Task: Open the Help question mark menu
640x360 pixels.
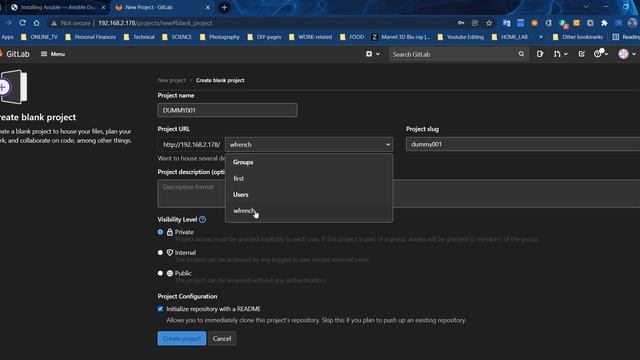Action: tap(600, 54)
